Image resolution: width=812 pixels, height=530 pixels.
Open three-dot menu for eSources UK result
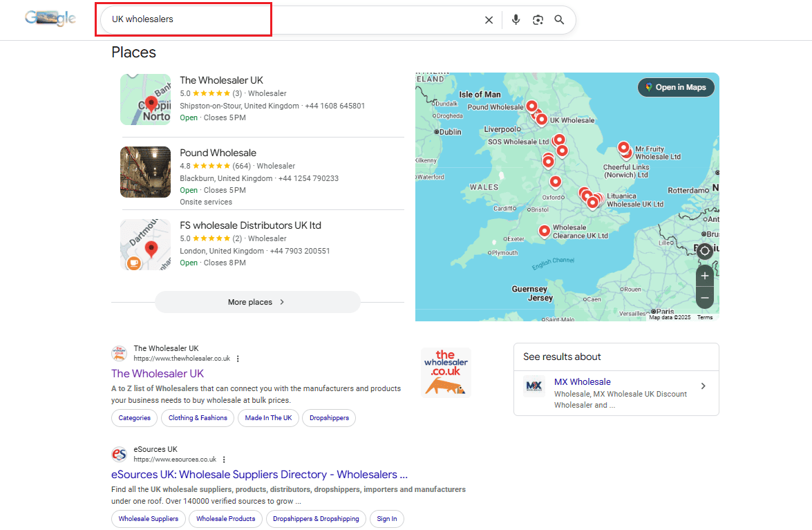(x=224, y=460)
